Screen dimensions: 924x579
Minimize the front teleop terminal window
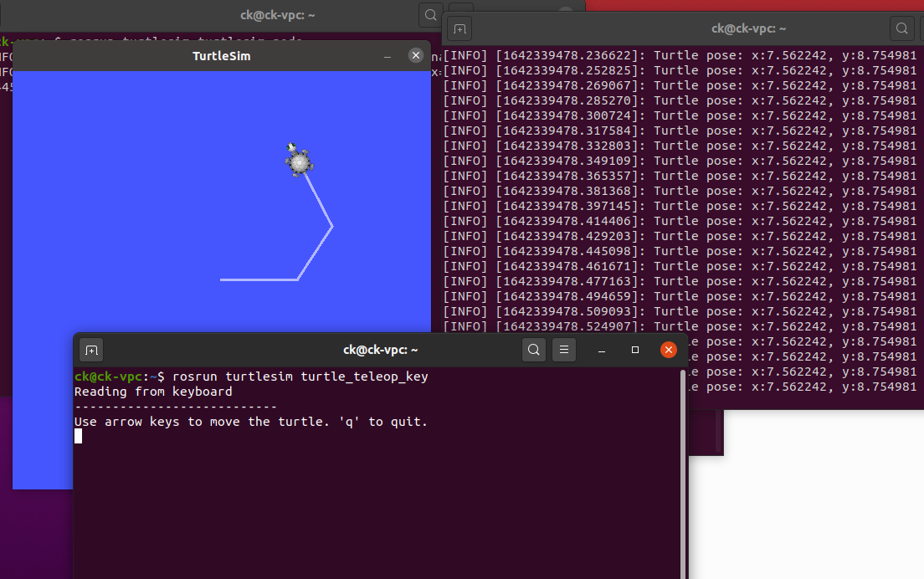click(602, 350)
